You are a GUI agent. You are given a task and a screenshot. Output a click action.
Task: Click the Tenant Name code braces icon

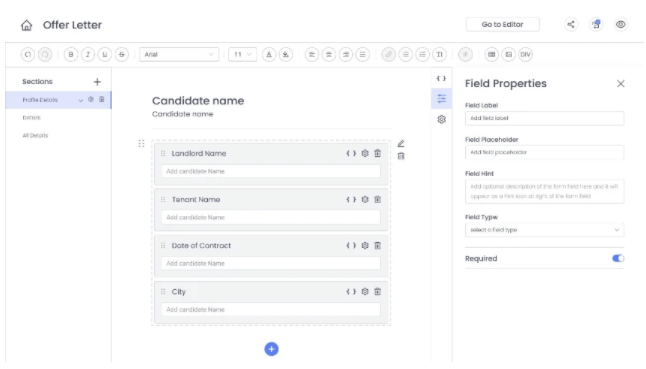pyautogui.click(x=351, y=199)
